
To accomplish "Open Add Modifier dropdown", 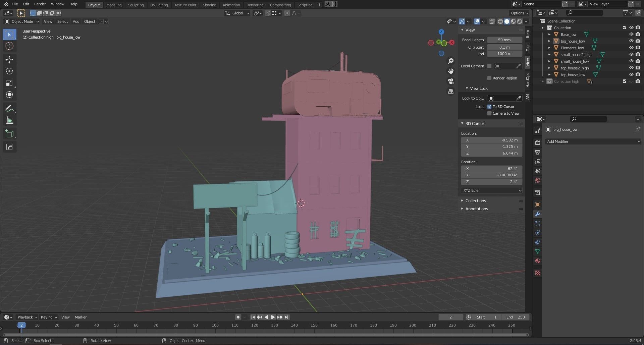I will (x=593, y=141).
